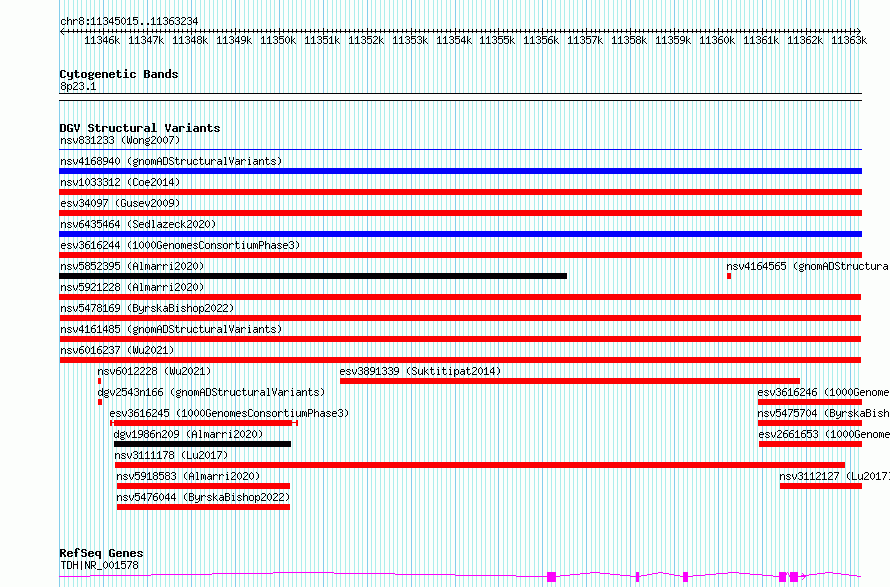
Task: Open the esv3616246 variant label
Action: (x=824, y=392)
